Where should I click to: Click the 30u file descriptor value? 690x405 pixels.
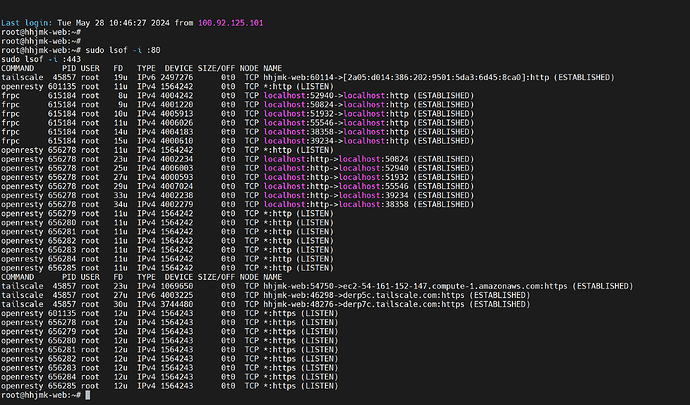(121, 304)
